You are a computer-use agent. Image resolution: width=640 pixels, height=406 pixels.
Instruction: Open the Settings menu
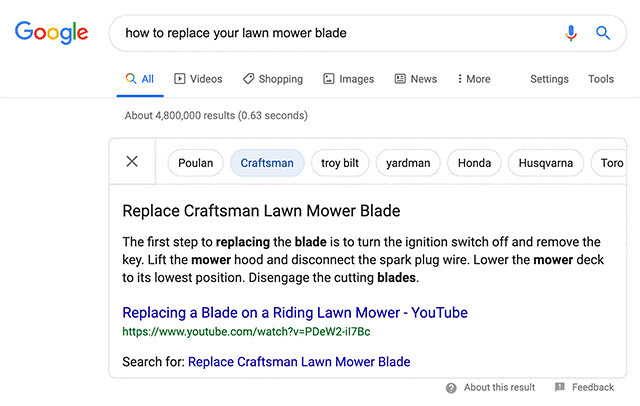549,79
